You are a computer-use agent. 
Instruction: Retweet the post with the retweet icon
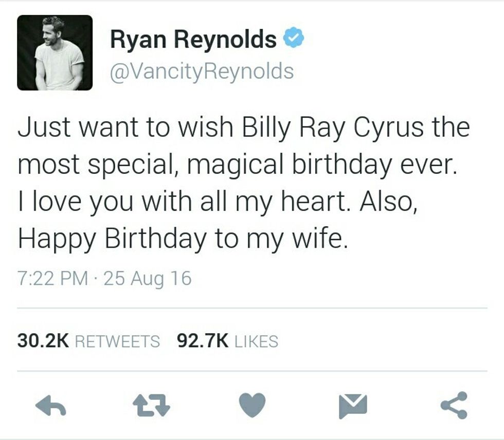[151, 406]
